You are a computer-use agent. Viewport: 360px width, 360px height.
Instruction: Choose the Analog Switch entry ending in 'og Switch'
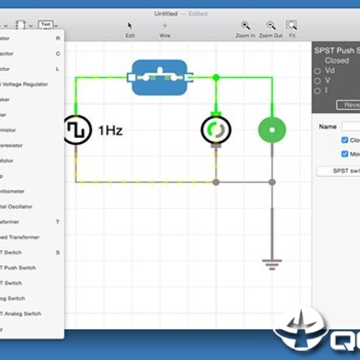(32, 298)
